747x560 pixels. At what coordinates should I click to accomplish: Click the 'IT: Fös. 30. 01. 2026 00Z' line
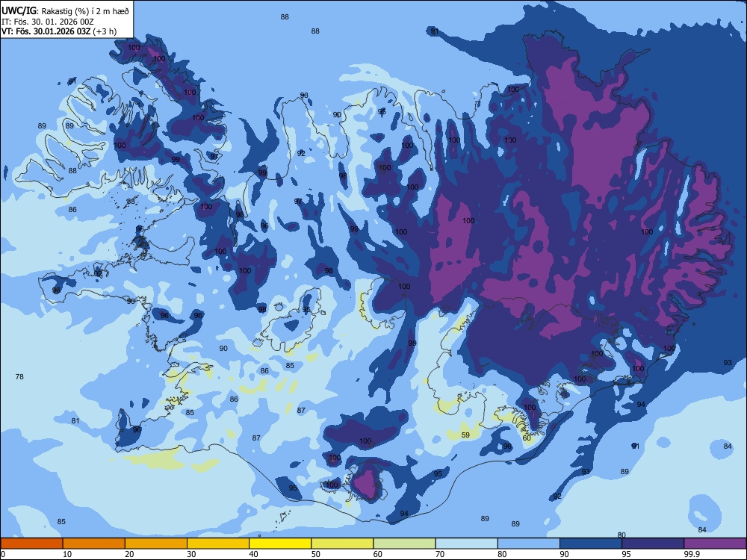coord(48,22)
